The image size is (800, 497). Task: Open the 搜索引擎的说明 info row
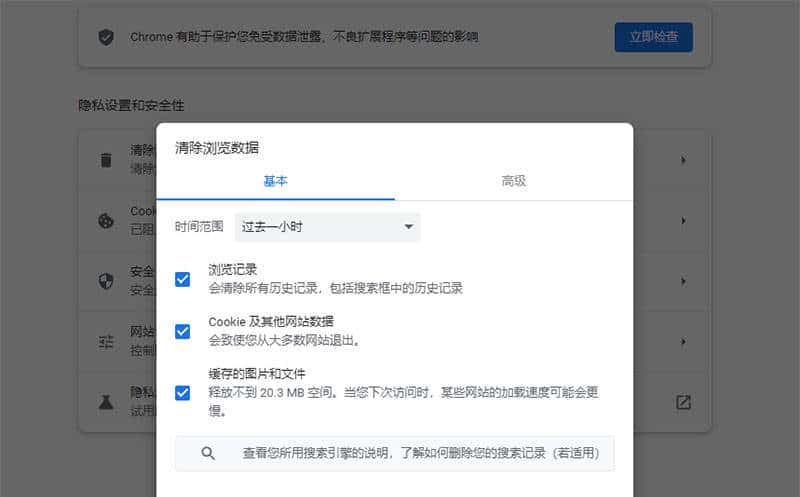pyautogui.click(x=394, y=453)
